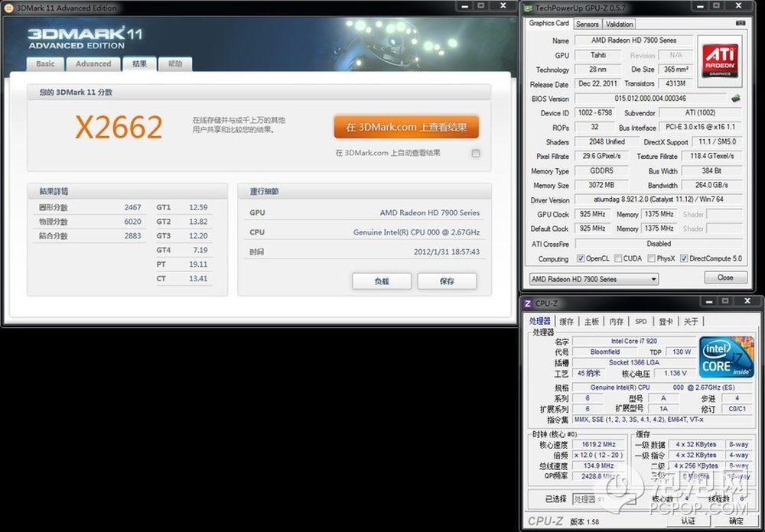Switch to the Sensors tab in GPU-Z
The width and height of the screenshot is (765, 532).
[587, 24]
